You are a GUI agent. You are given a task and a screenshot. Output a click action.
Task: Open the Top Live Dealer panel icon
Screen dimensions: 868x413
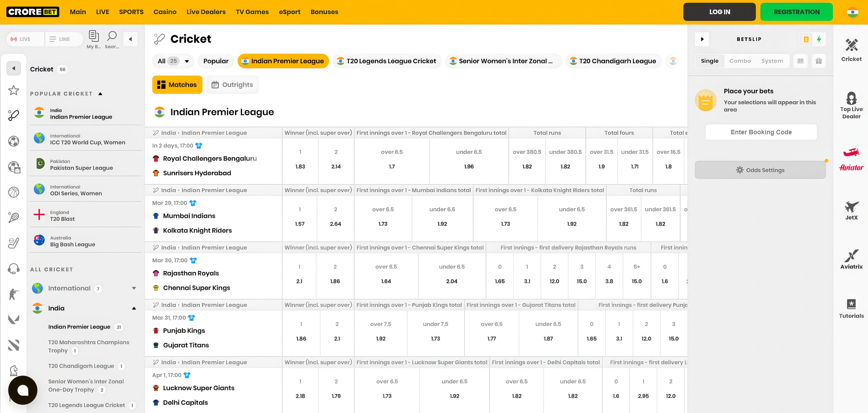[x=851, y=99]
